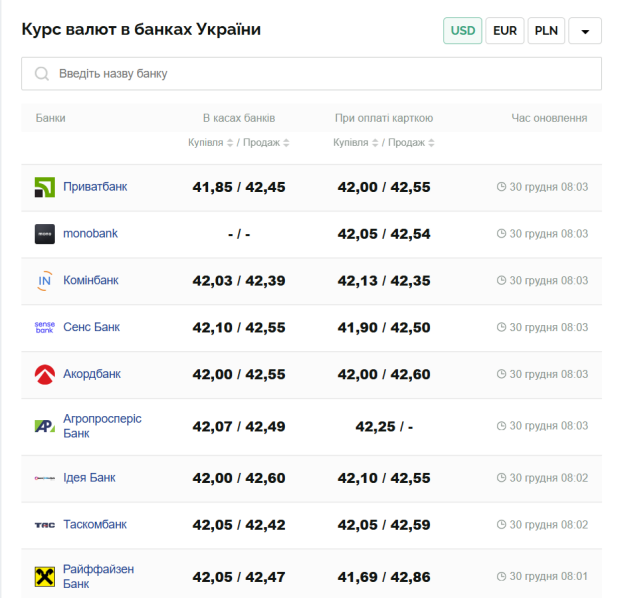Switch to the EUR currency tab

point(505,31)
